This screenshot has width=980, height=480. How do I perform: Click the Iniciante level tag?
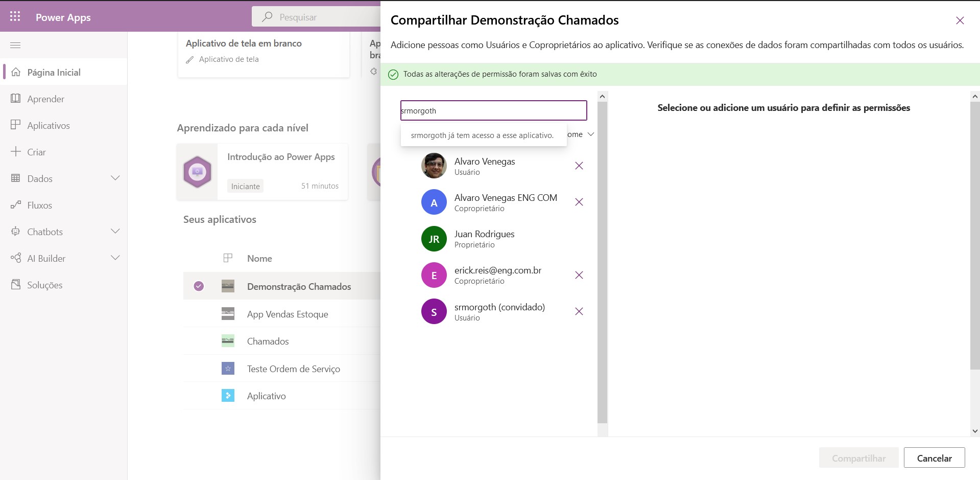245,186
